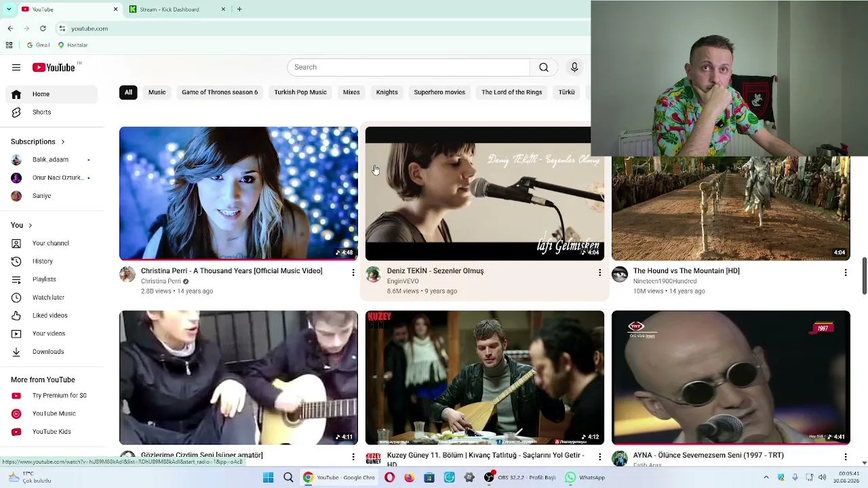Open watch History in the sidebar
Viewport: 868px width, 488px height.
[52, 261]
